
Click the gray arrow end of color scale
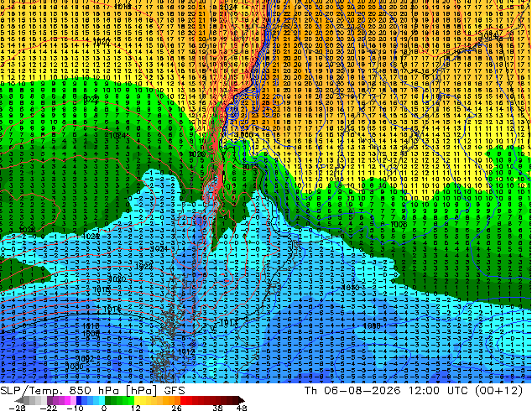click(x=19, y=400)
